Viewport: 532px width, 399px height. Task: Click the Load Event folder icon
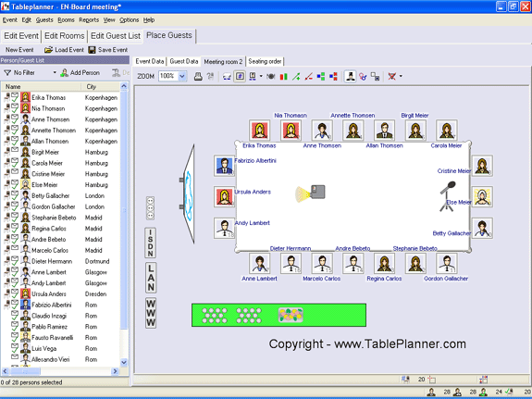(48, 50)
